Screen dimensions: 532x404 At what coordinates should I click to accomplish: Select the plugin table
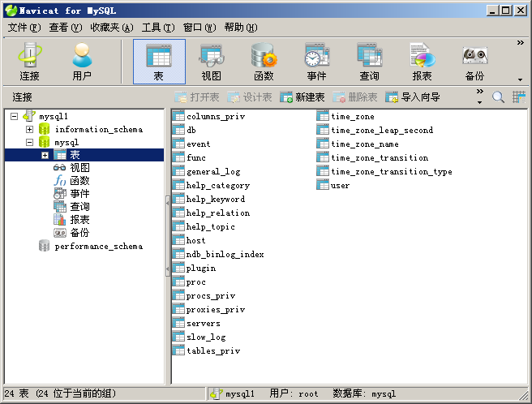(x=194, y=268)
